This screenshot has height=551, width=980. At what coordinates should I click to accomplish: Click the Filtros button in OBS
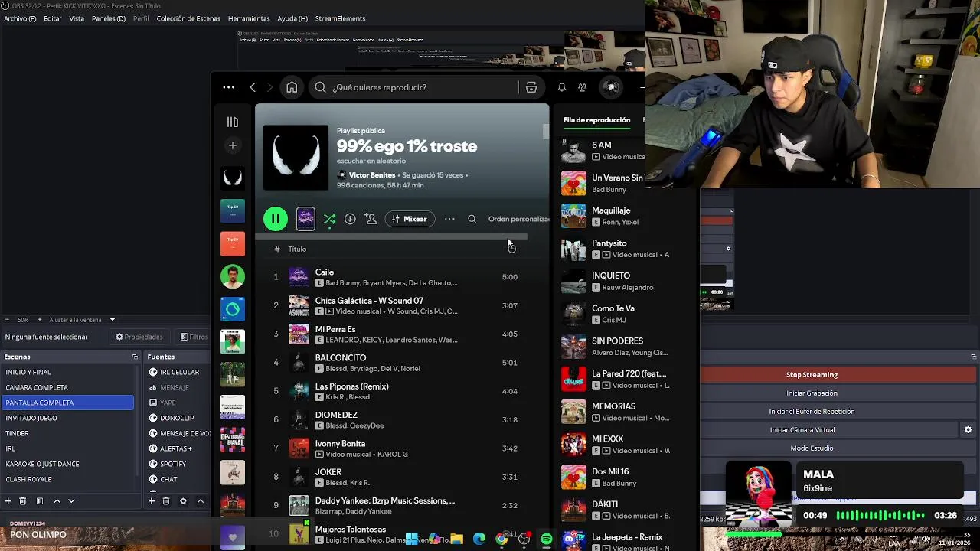click(x=194, y=337)
